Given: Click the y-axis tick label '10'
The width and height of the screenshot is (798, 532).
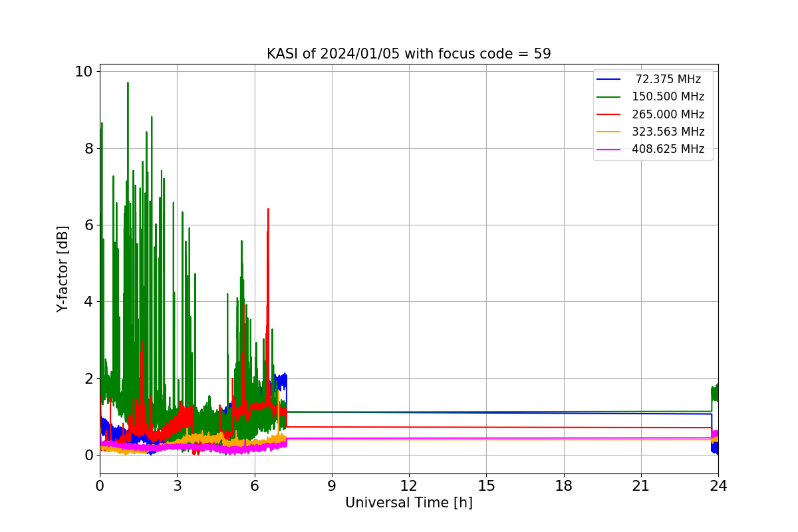Looking at the screenshot, I should coord(82,72).
